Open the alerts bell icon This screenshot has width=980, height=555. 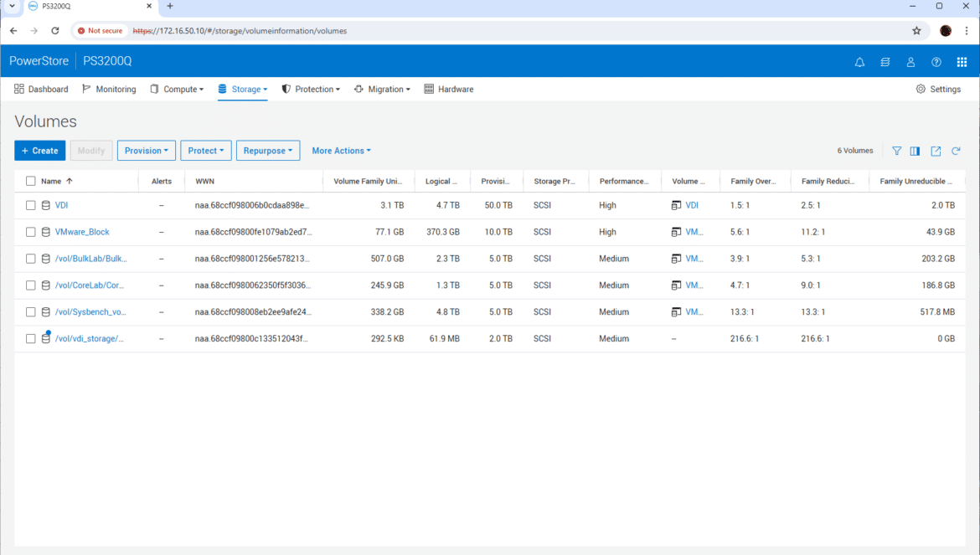pos(859,62)
